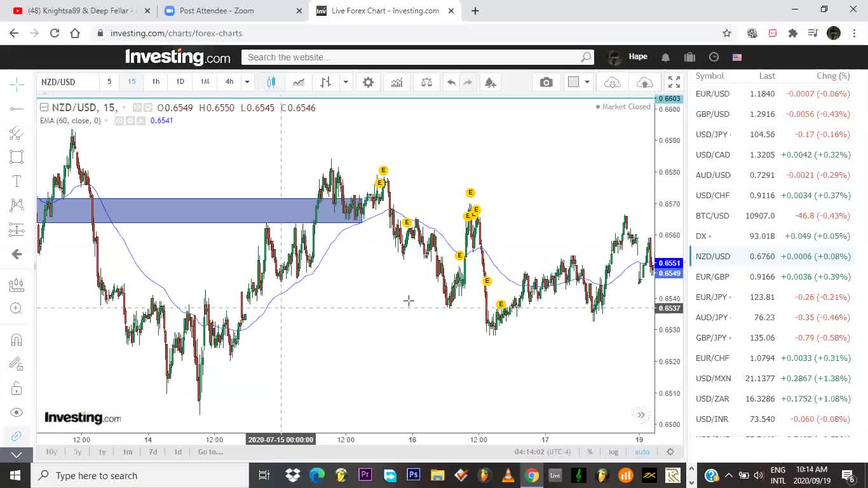Collapse the NZD/USD legend box

click(x=44, y=107)
